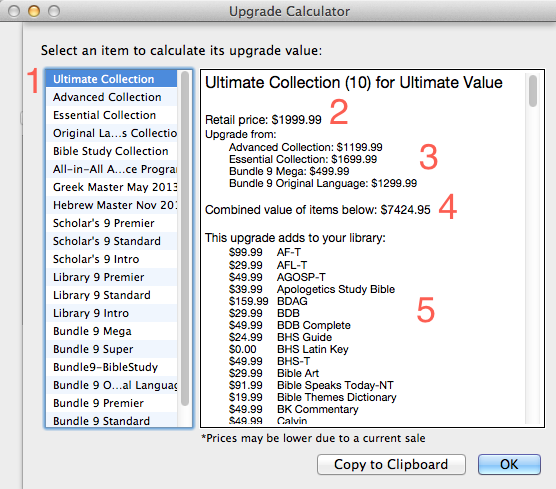Select All-in-All Access Program row

112,169
